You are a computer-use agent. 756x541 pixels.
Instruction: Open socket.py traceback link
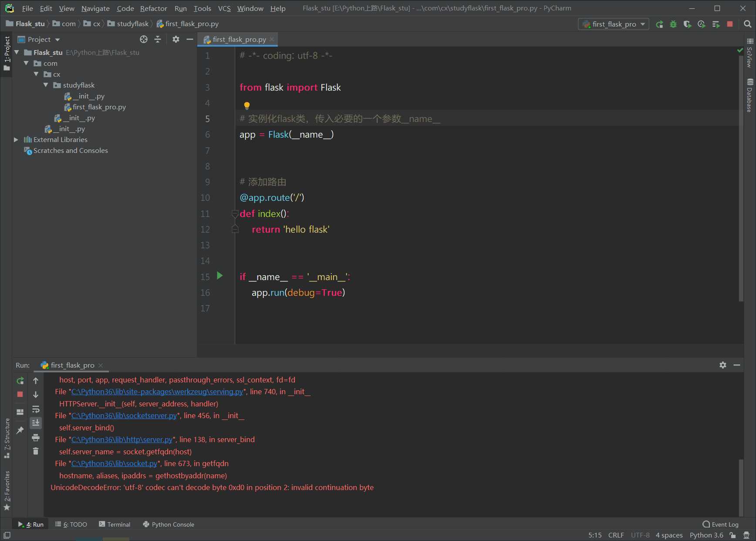pyautogui.click(x=114, y=463)
